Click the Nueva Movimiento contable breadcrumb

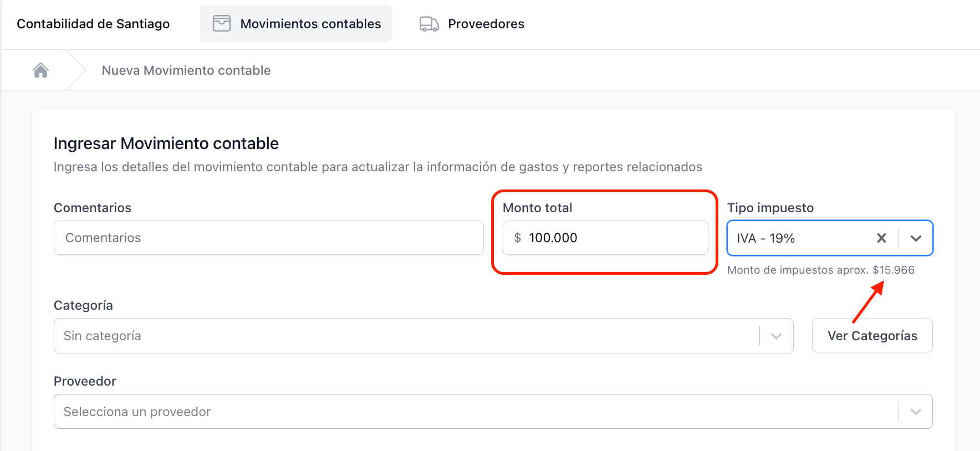(x=186, y=70)
